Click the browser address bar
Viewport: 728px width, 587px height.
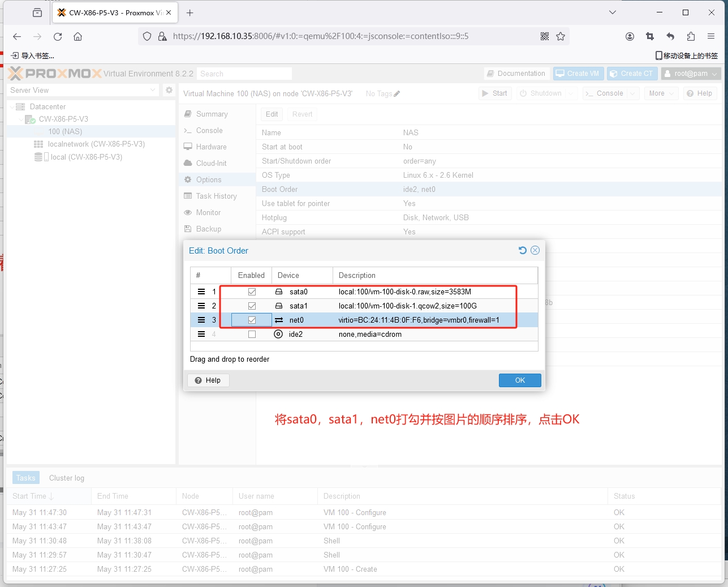[354, 36]
